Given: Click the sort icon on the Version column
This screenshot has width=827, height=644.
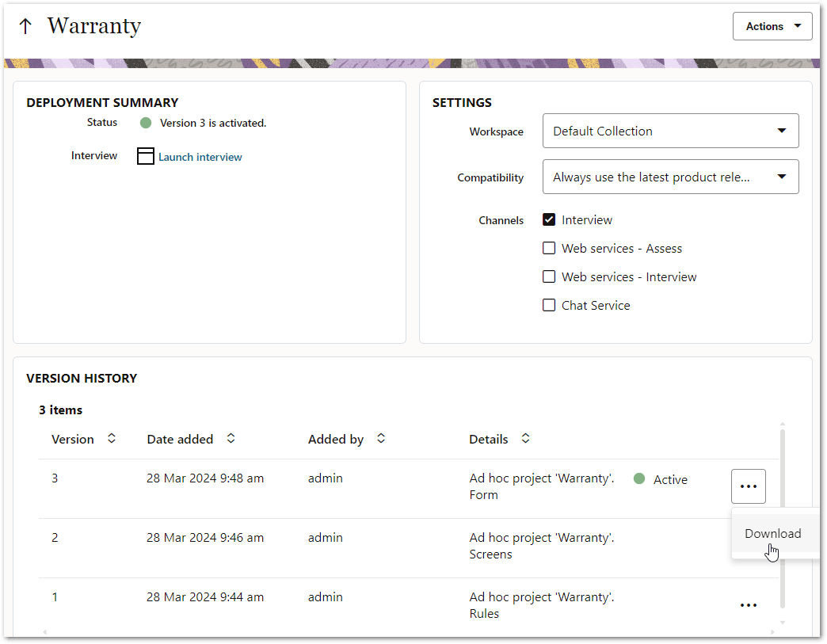Looking at the screenshot, I should click(111, 438).
